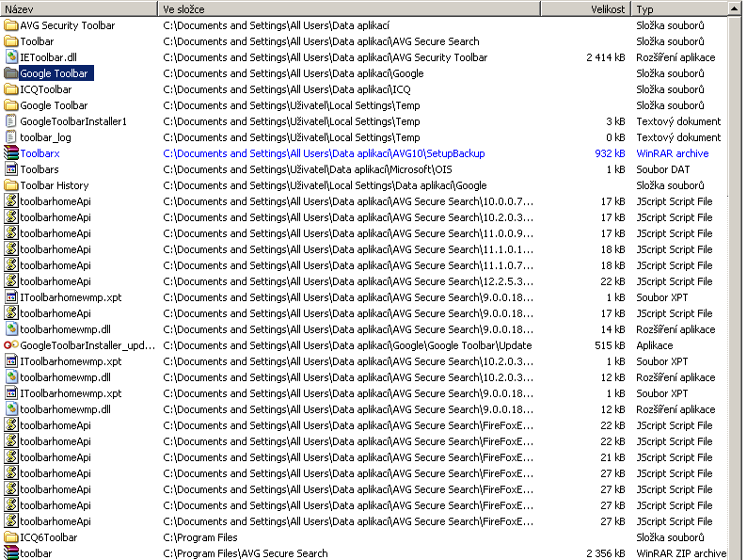The width and height of the screenshot is (747, 560).
Task: Select the IEToolbar.dll file icon
Action: click(x=11, y=57)
